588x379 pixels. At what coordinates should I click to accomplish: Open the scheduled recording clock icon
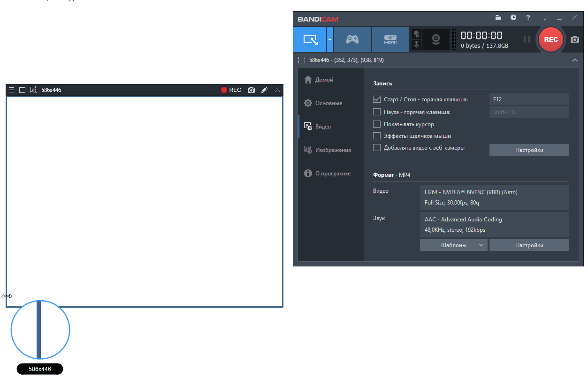click(x=513, y=18)
